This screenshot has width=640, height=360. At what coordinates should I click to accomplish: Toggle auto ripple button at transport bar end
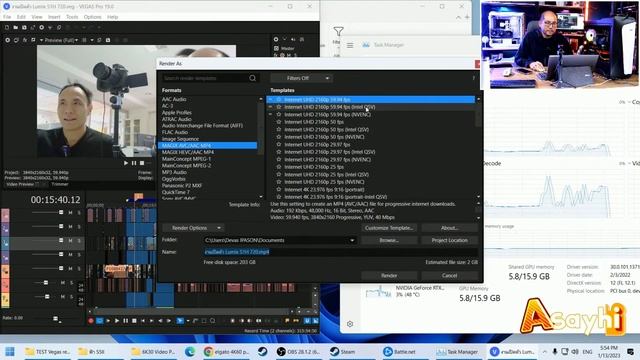[315, 321]
